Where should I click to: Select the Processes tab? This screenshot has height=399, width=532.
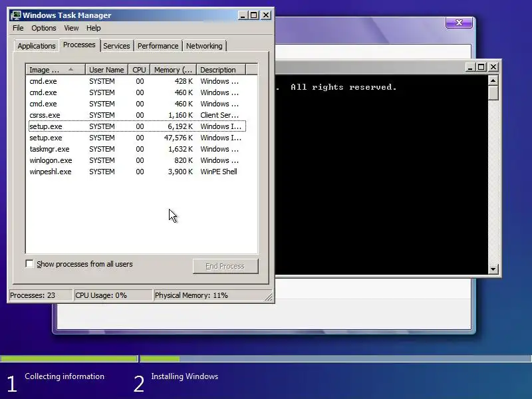point(79,45)
